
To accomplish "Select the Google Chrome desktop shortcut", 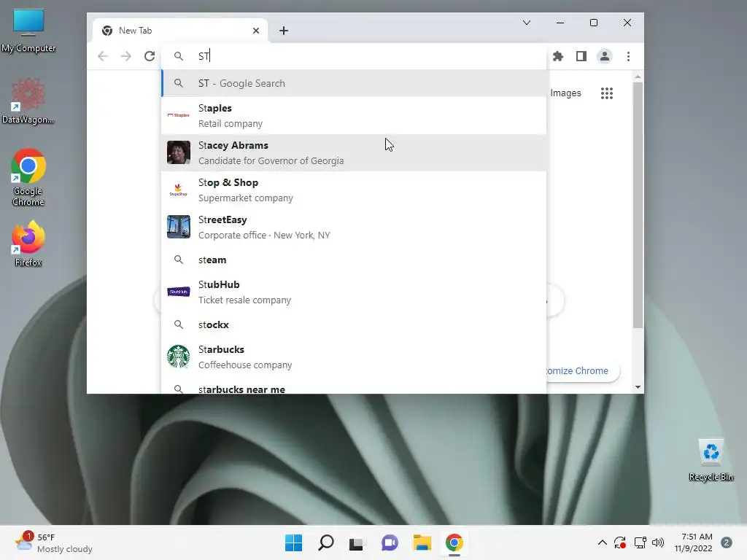I will point(28,177).
